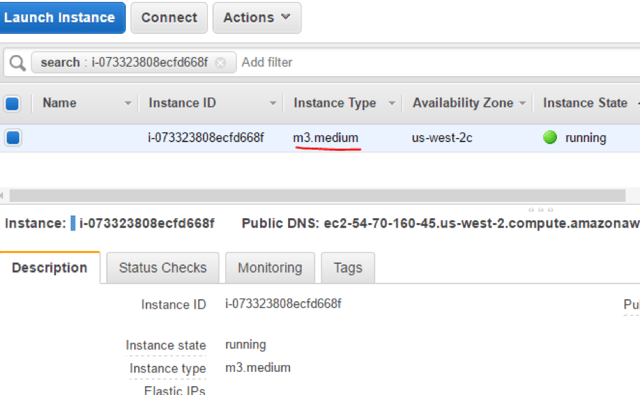Screen dimensions: 640x395
Task: Expand the Instance Type column arrow
Action: click(392, 103)
